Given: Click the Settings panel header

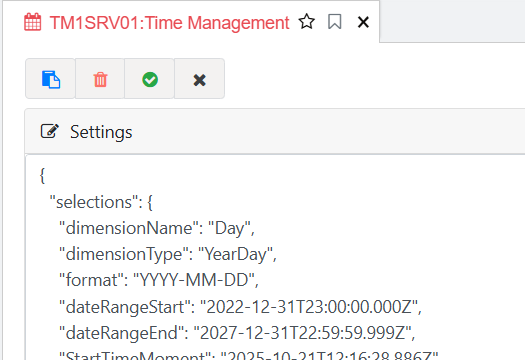Looking at the screenshot, I should pos(275,132).
